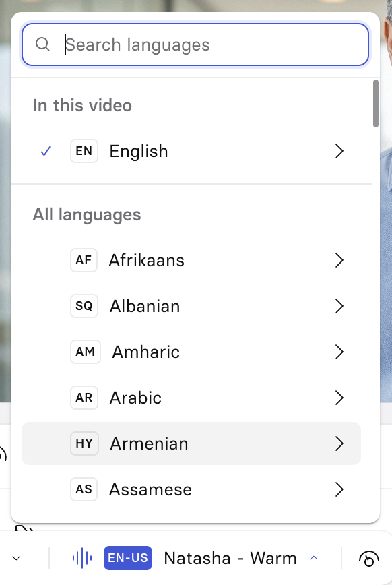Click the SQ language code badge
The width and height of the screenshot is (392, 585).
pyautogui.click(x=84, y=306)
